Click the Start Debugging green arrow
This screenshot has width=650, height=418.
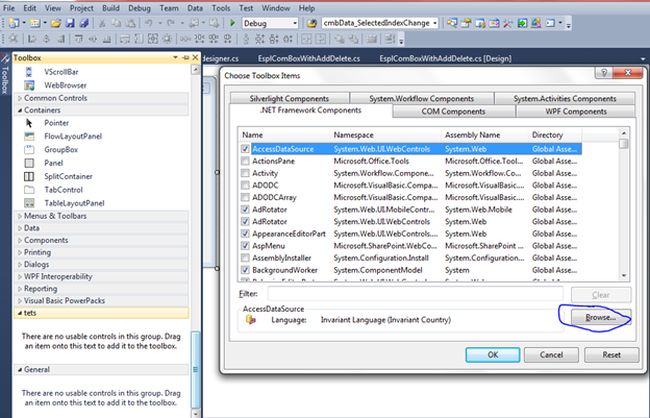pos(233,23)
